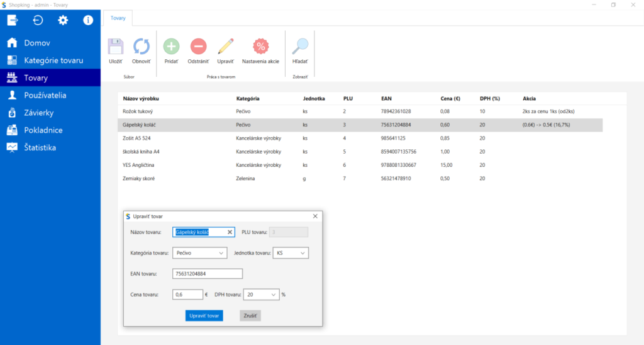Click the red Odstrániť remove icon
Screen dimensions: 644x345
point(198,47)
